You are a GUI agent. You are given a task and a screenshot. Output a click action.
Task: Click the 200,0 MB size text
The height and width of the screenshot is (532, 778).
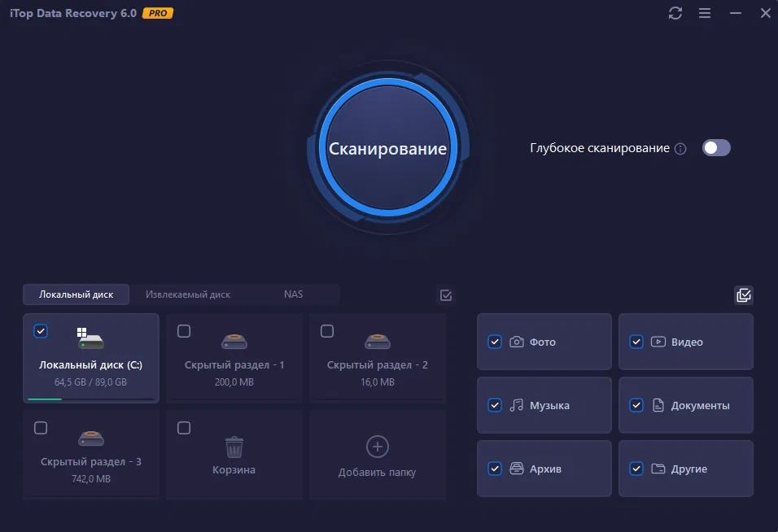click(234, 382)
